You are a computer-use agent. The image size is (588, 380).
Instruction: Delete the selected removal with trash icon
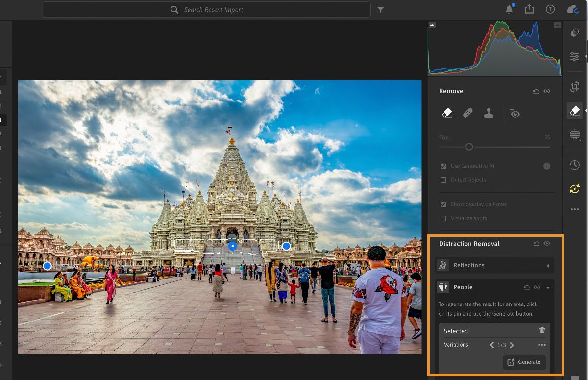point(542,330)
